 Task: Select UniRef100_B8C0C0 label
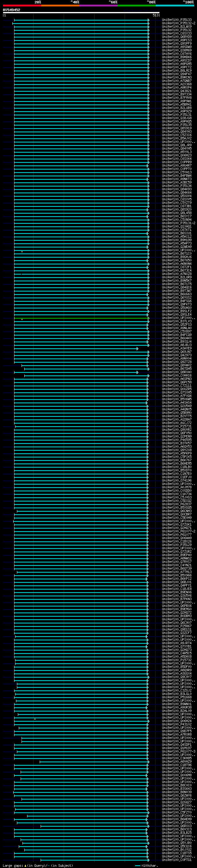pyautogui.click(x=177, y=785)
